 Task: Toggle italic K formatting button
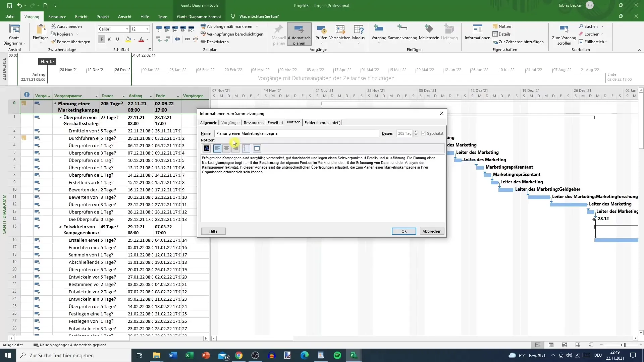pyautogui.click(x=109, y=39)
